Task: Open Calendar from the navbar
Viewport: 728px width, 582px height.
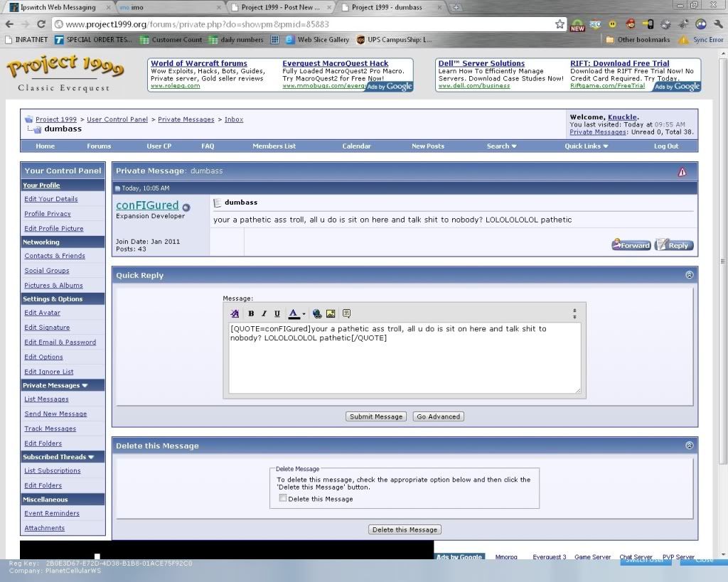Action: [x=357, y=146]
